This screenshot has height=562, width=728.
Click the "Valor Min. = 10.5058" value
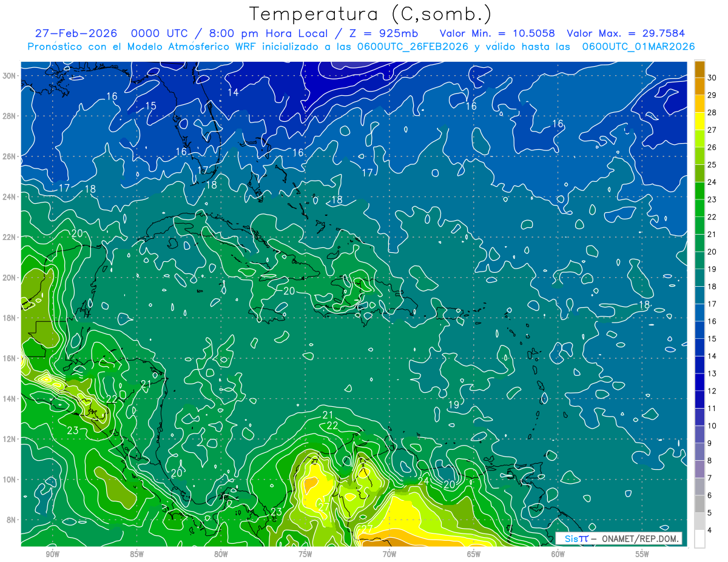(x=497, y=33)
